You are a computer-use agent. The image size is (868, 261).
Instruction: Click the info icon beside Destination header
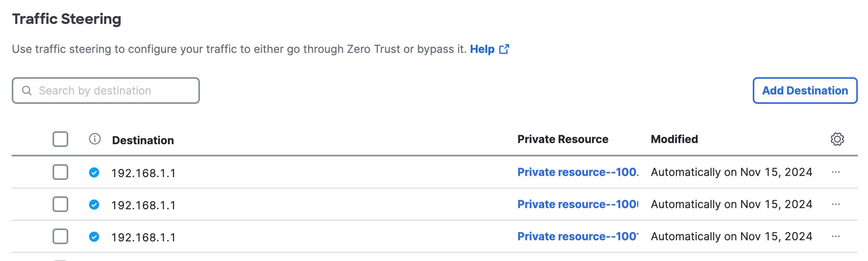[x=95, y=139]
